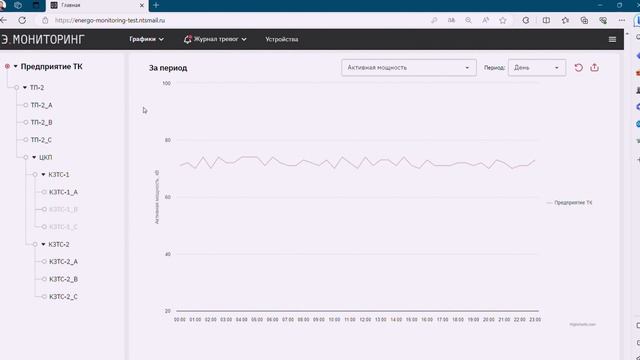Click the read aloud icon in the address bar
This screenshot has height=360, width=640.
coord(485,20)
